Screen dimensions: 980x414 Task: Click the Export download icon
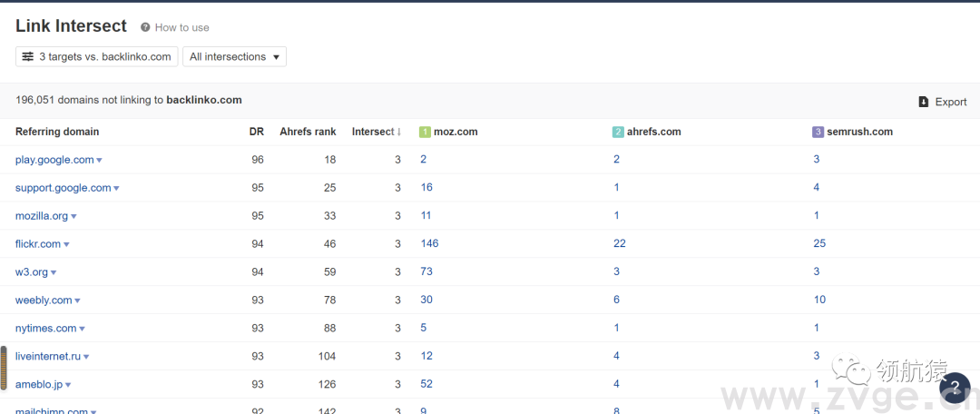(924, 102)
